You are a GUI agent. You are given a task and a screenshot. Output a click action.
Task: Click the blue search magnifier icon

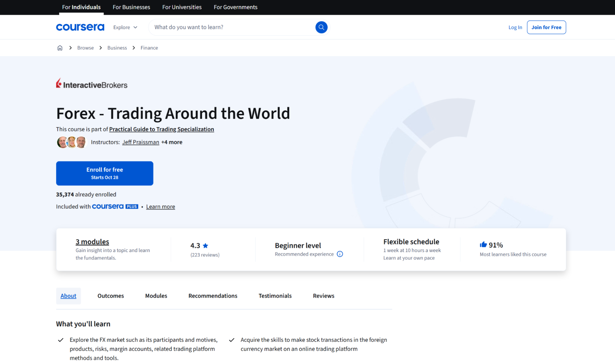click(321, 27)
